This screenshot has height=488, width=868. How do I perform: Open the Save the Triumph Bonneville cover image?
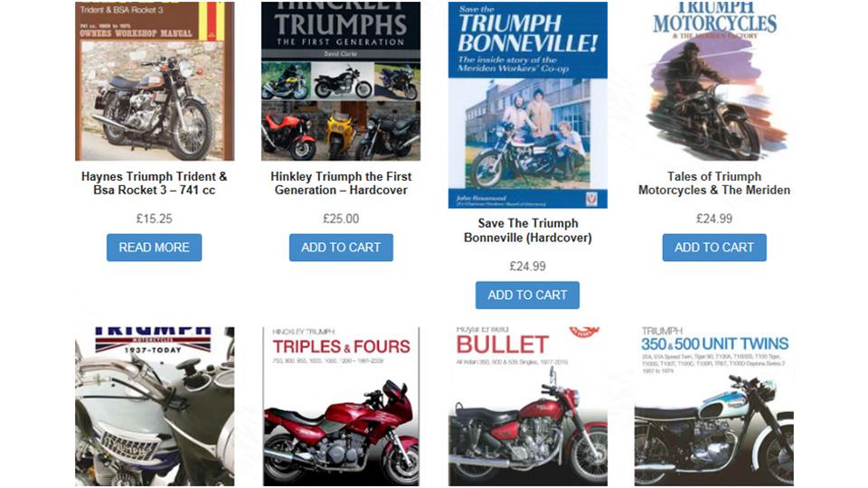(527, 105)
